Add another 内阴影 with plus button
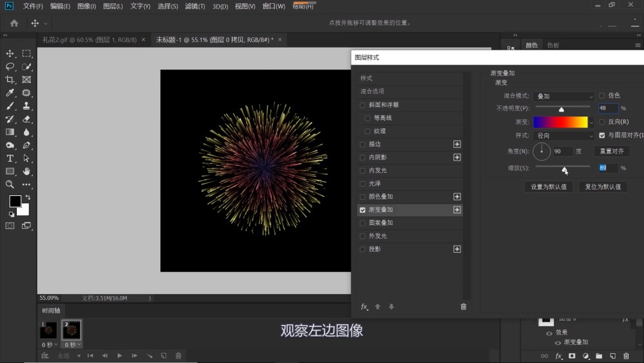Image resolution: width=644 pixels, height=363 pixels. pyautogui.click(x=457, y=157)
